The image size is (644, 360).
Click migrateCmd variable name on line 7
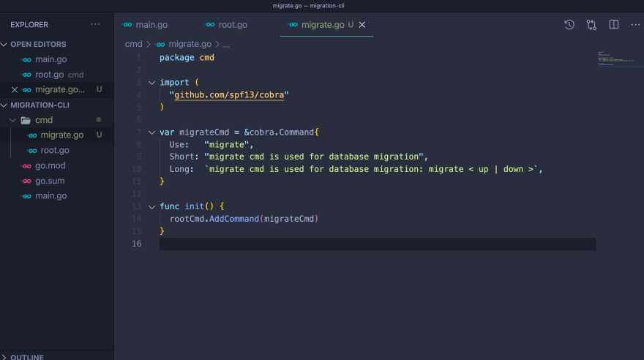point(204,132)
